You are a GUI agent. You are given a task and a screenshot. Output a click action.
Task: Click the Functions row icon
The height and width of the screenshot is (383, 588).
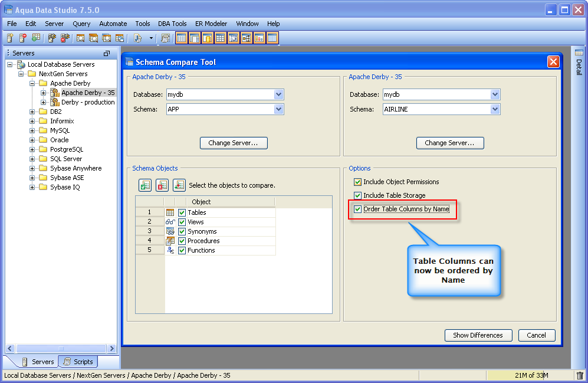170,250
